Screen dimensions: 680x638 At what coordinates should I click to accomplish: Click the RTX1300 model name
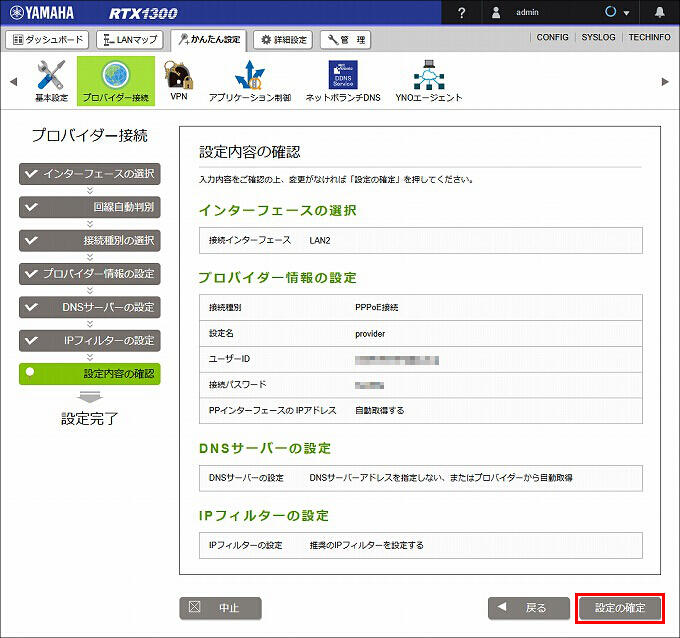click(143, 13)
